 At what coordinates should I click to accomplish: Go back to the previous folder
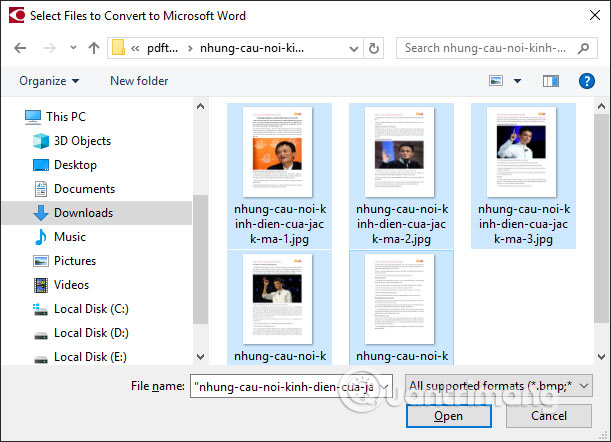[20, 48]
